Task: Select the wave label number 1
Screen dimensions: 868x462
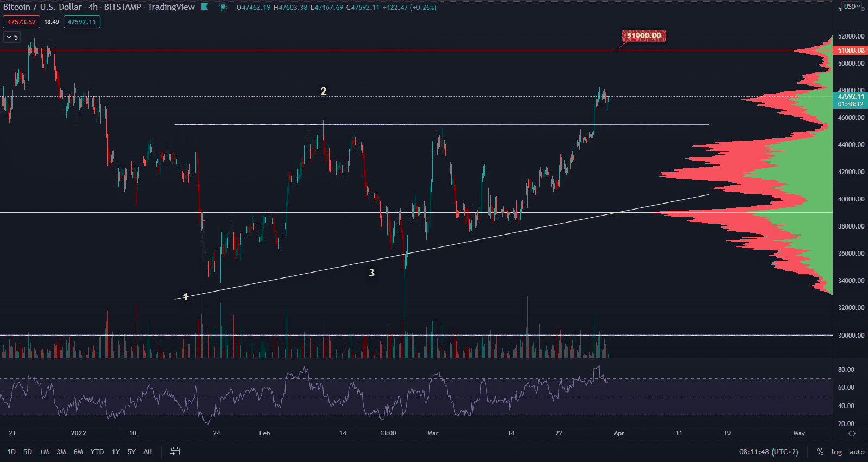Action: click(x=186, y=296)
